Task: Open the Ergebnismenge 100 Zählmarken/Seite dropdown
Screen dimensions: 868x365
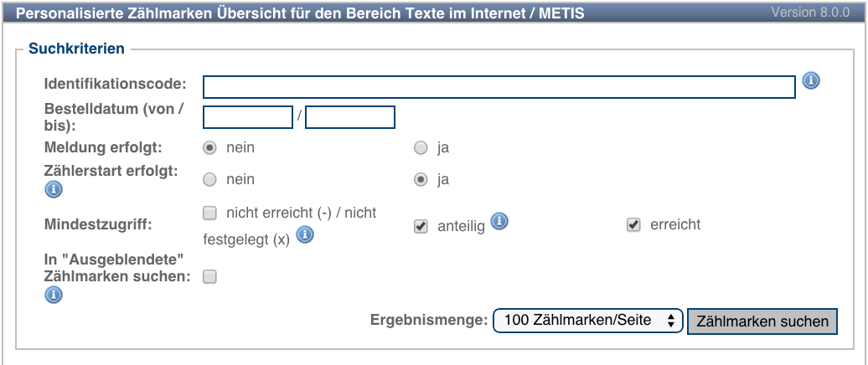Action: [x=587, y=321]
